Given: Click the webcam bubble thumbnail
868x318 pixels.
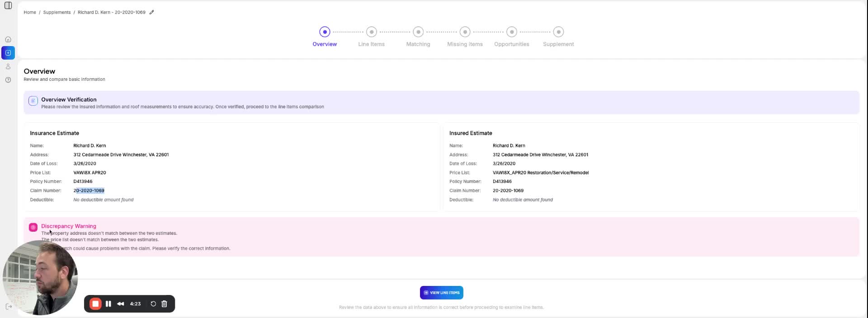Looking at the screenshot, I should click(x=40, y=277).
